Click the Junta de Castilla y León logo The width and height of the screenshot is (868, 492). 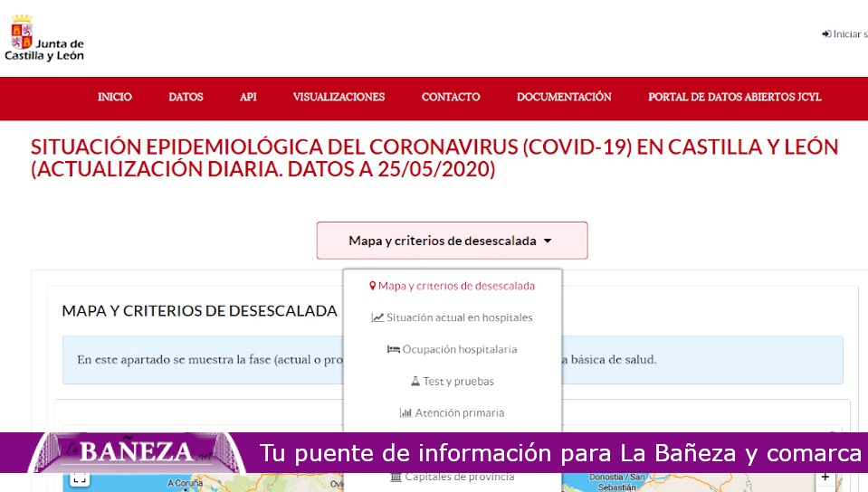point(44,39)
